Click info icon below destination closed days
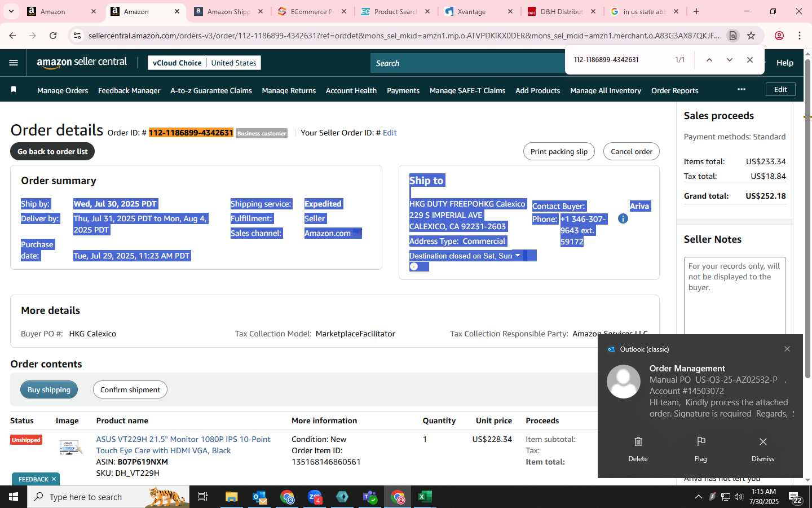This screenshot has height=508, width=812. (x=414, y=266)
